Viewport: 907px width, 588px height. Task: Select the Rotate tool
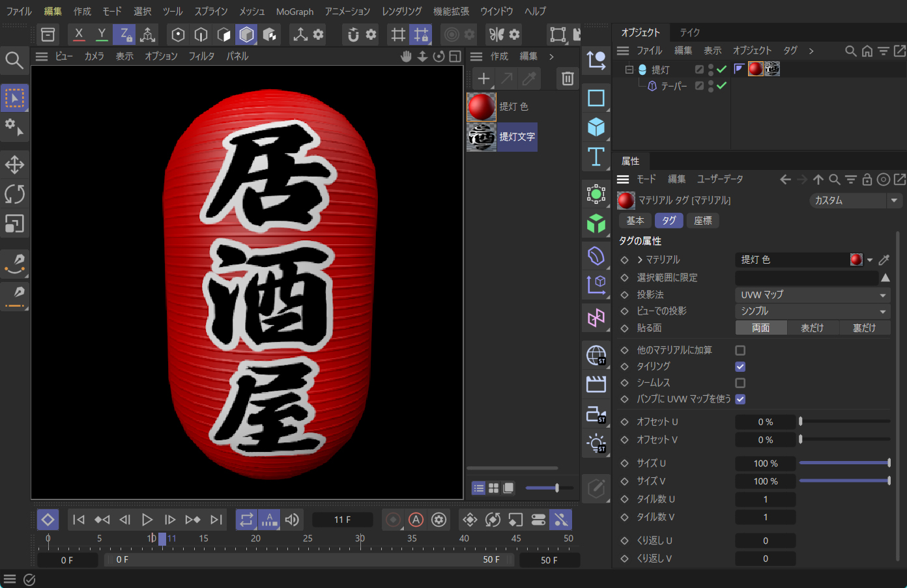pyautogui.click(x=14, y=194)
